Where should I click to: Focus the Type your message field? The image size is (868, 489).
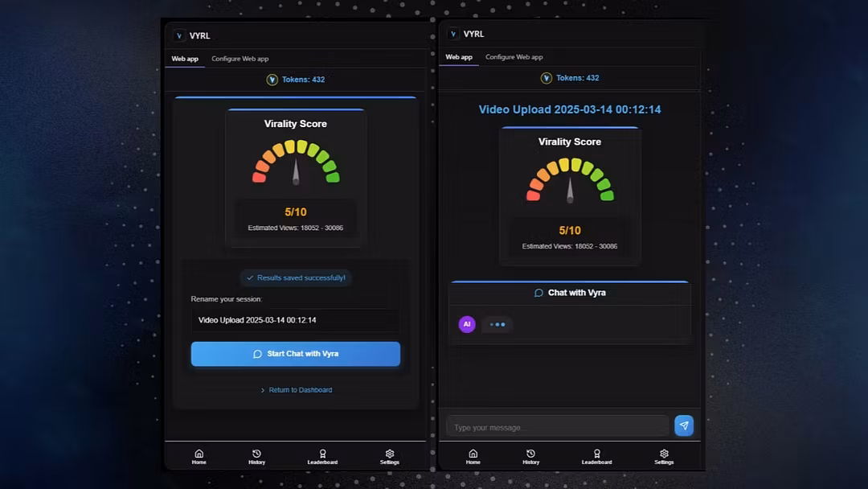(558, 427)
